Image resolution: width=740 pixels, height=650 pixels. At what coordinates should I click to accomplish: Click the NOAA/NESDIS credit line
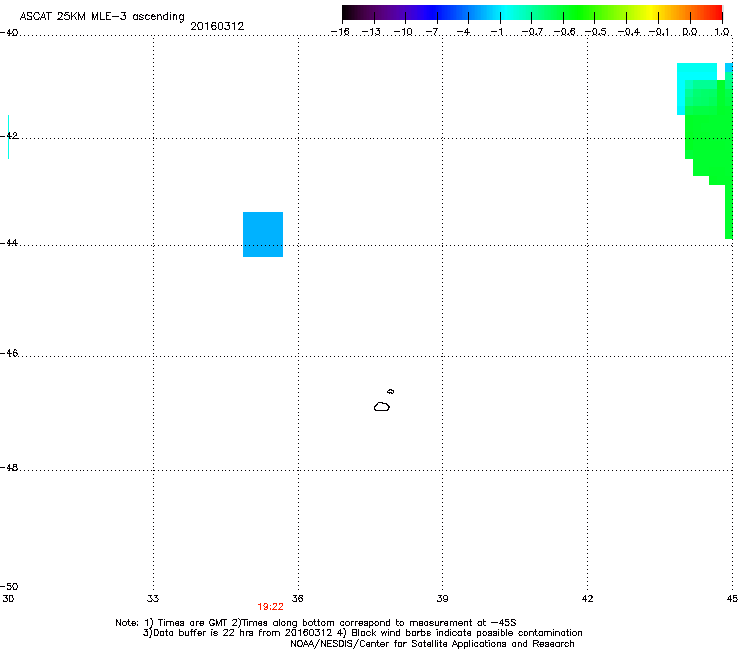(x=432, y=644)
